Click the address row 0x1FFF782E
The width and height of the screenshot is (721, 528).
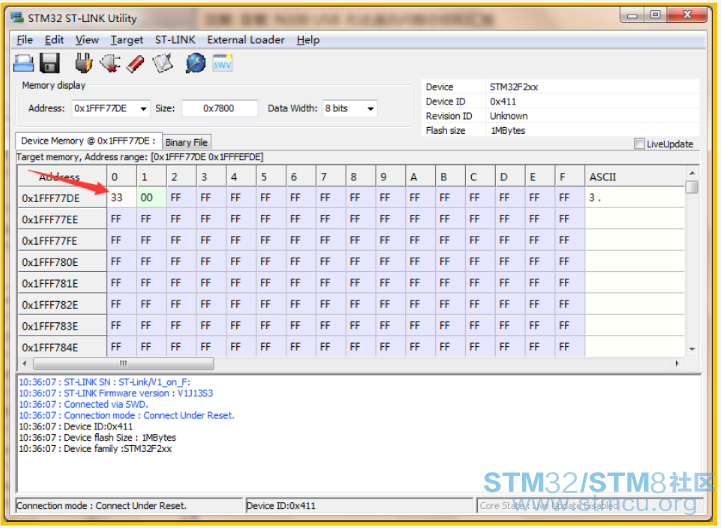[63, 305]
